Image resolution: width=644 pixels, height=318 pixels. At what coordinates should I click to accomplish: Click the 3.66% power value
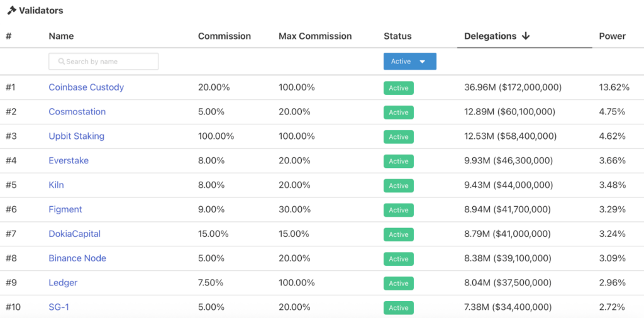(613, 160)
